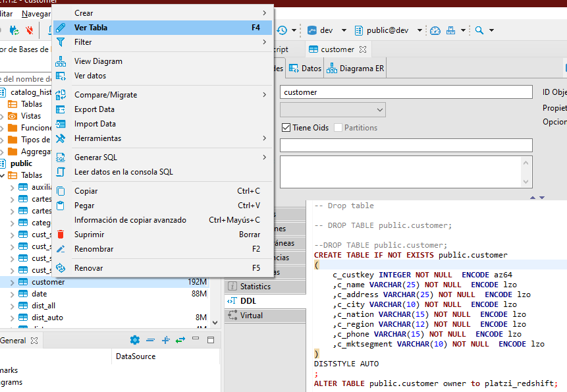Image resolution: width=567 pixels, height=392 pixels.
Task: Click the Renovar refresh icon
Action: [61, 268]
